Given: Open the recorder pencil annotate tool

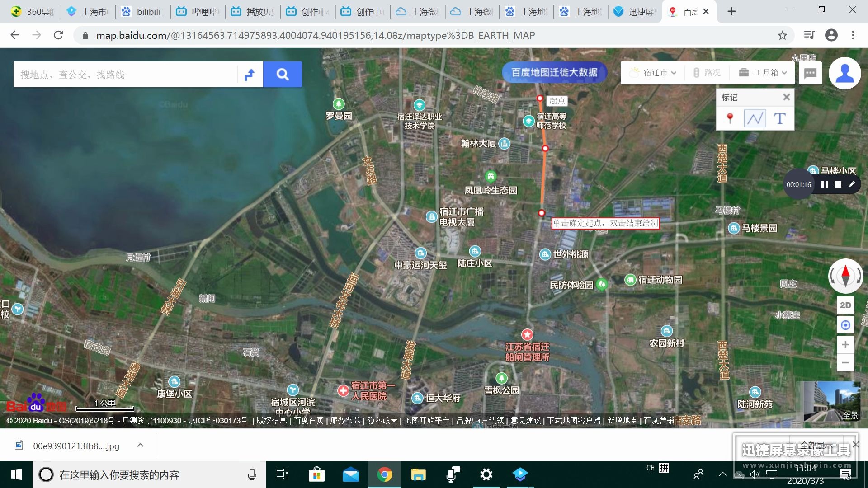Looking at the screenshot, I should [x=852, y=184].
